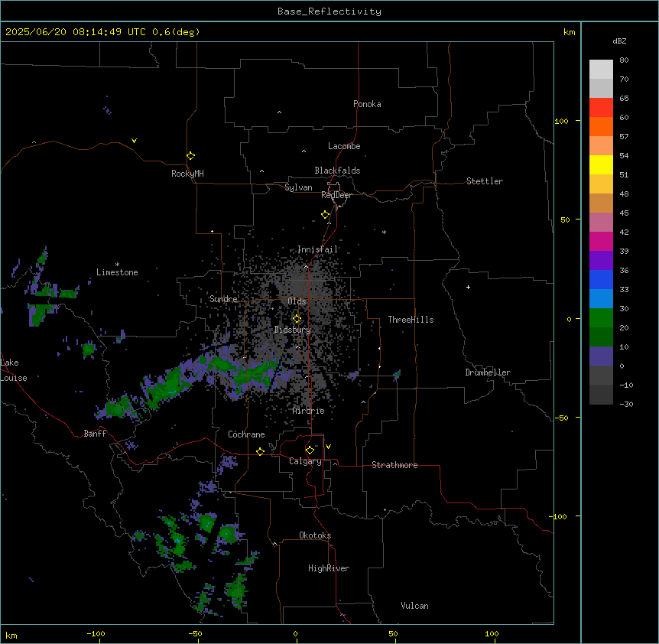Screen dimensions: 659x644
Task: Click the dark green 10-20 dBZ legend swatch
Action: pos(601,337)
